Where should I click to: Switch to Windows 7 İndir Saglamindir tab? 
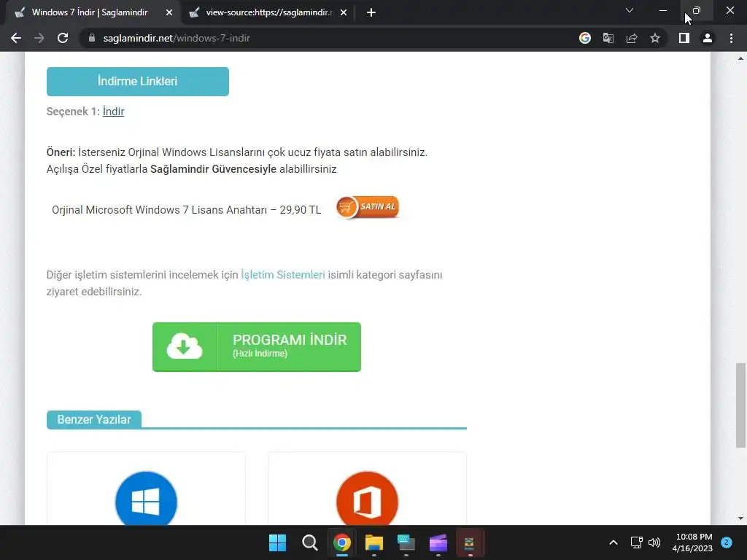click(x=90, y=12)
